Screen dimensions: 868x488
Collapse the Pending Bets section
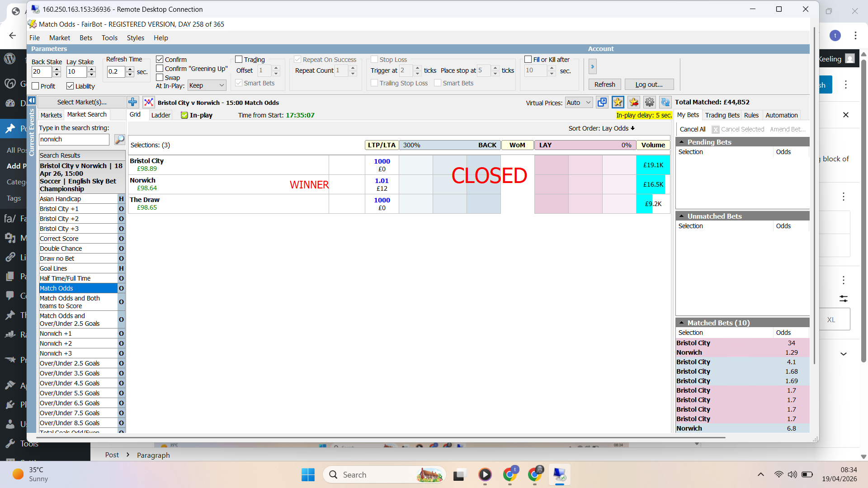click(x=681, y=142)
